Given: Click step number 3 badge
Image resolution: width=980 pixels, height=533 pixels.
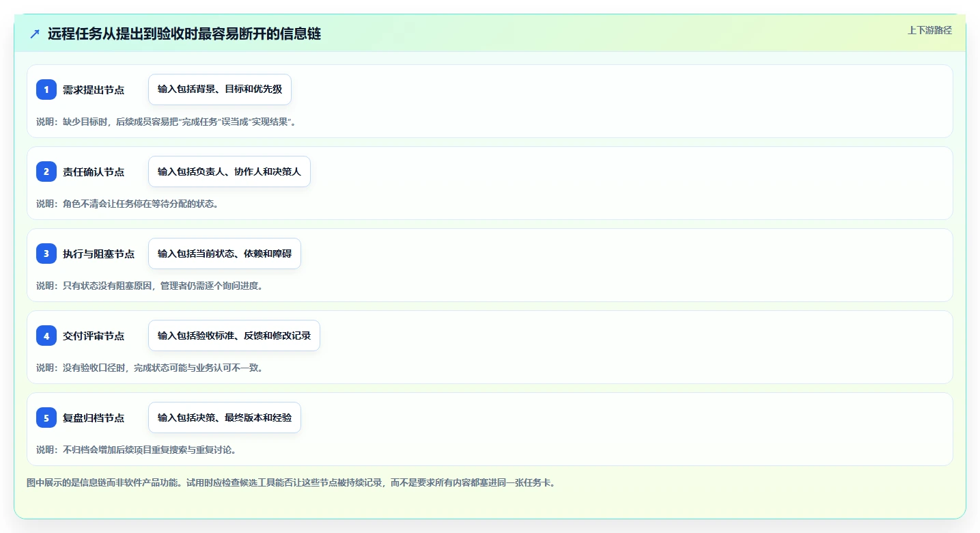Looking at the screenshot, I should pyautogui.click(x=46, y=254).
